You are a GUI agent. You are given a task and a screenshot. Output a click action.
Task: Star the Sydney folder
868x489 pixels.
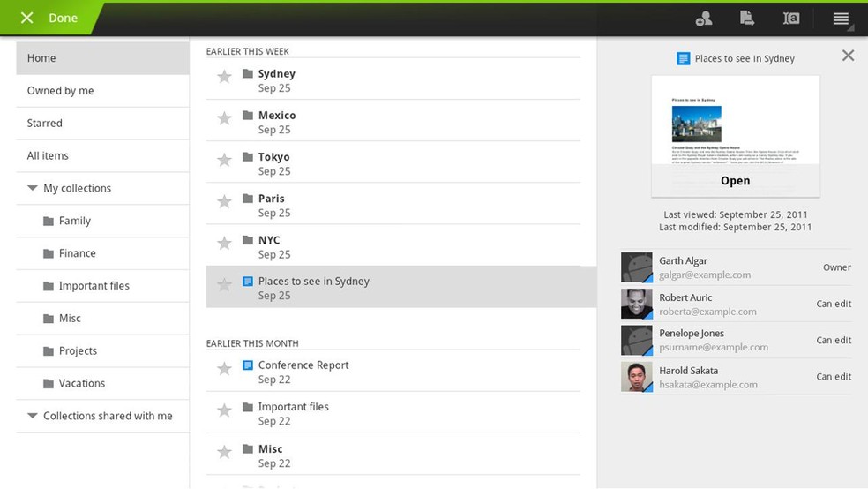point(225,77)
